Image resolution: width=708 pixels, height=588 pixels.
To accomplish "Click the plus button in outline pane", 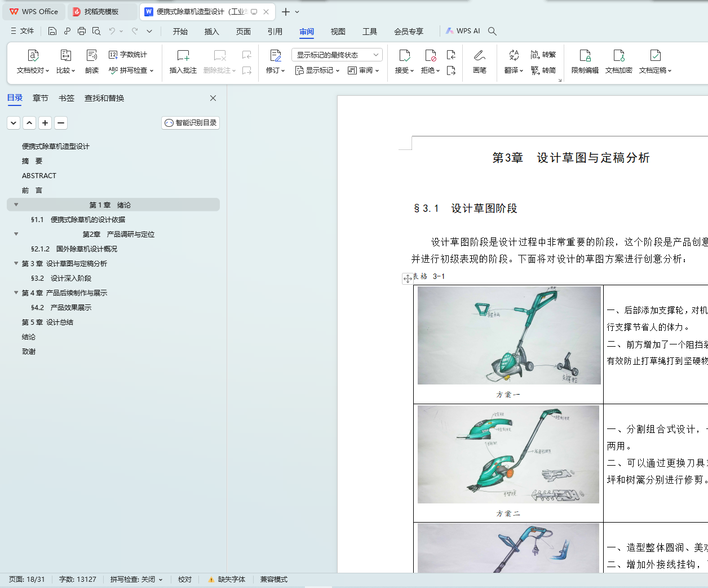I will (45, 123).
